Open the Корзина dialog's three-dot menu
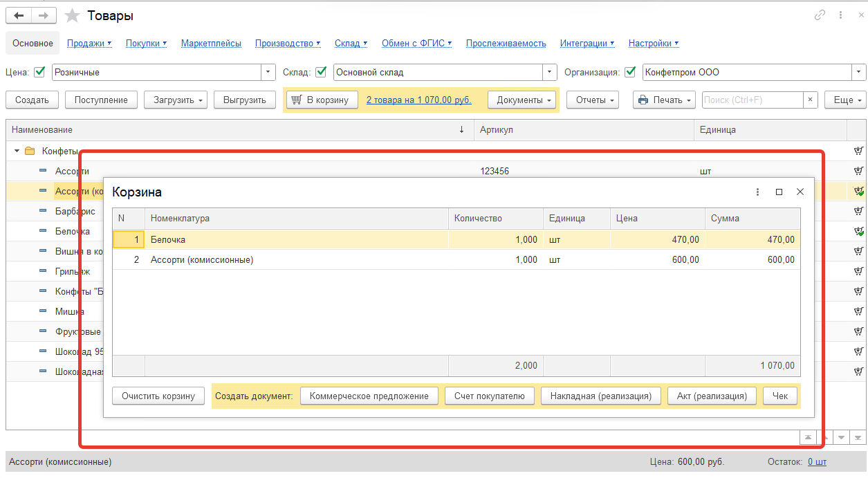 (x=758, y=192)
